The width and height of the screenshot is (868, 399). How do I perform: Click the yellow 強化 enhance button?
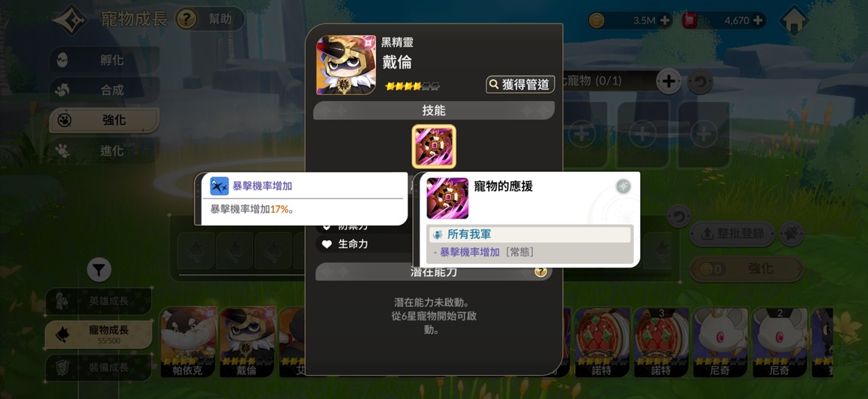pyautogui.click(x=746, y=269)
